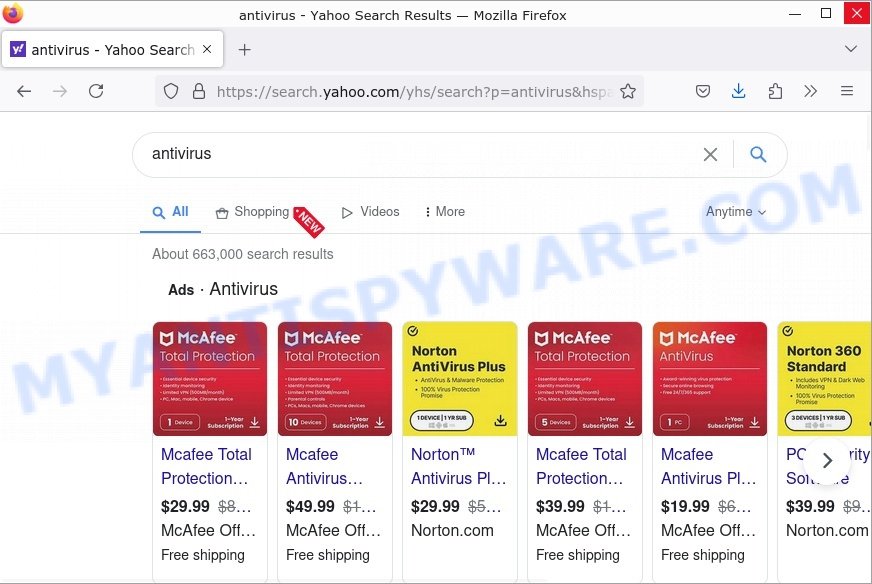Expand the Anytime time filter

[736, 212]
